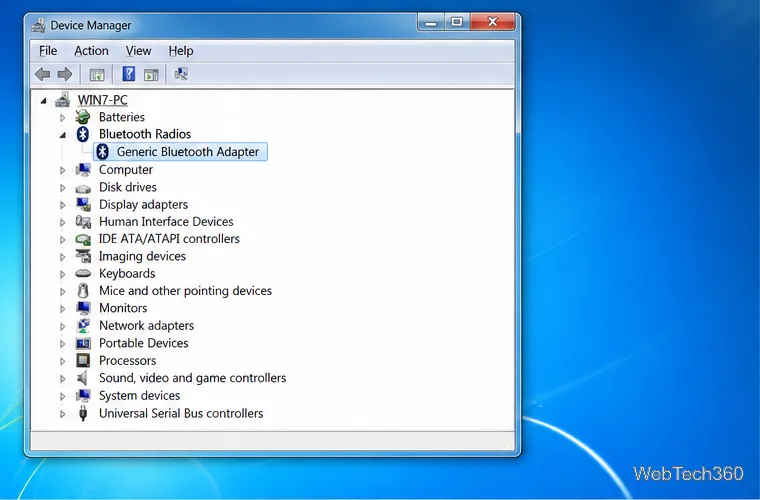Click the USB plug icon for Universal Serial Bus
760x500 pixels.
(83, 413)
